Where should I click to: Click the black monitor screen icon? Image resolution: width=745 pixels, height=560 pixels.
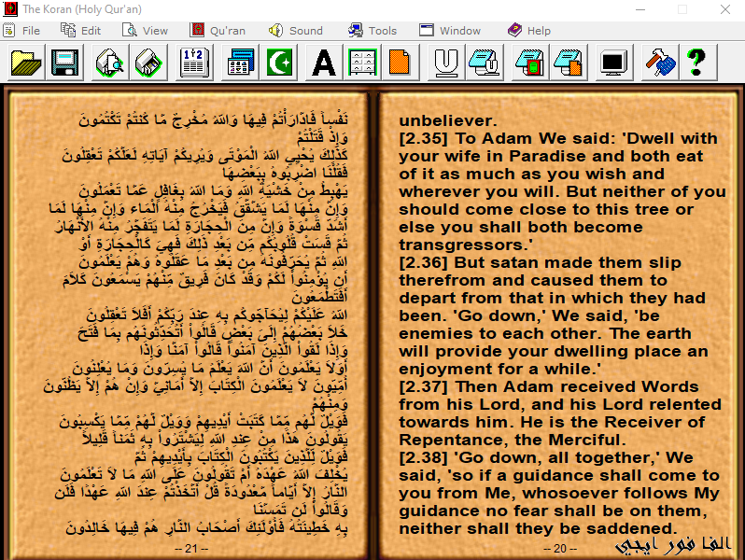[x=613, y=63]
